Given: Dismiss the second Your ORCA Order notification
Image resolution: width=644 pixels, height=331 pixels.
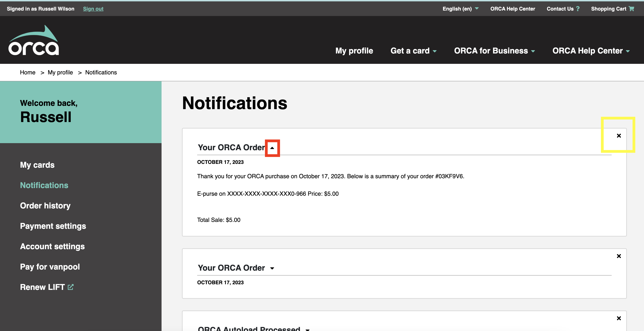Looking at the screenshot, I should pos(619,256).
